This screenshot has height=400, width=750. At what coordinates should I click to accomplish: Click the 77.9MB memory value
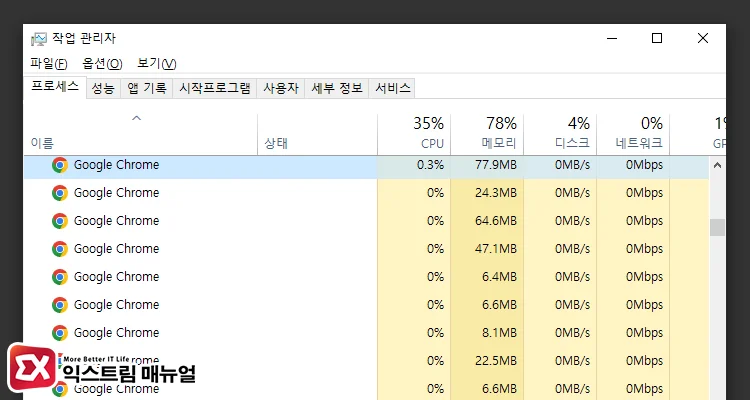click(x=496, y=165)
